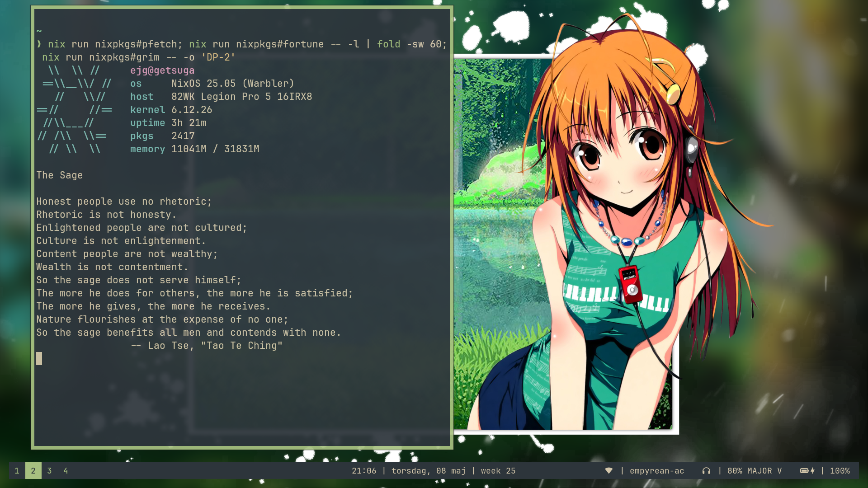
Task: Click the 80% MAJOR V volume label
Action: click(x=754, y=471)
